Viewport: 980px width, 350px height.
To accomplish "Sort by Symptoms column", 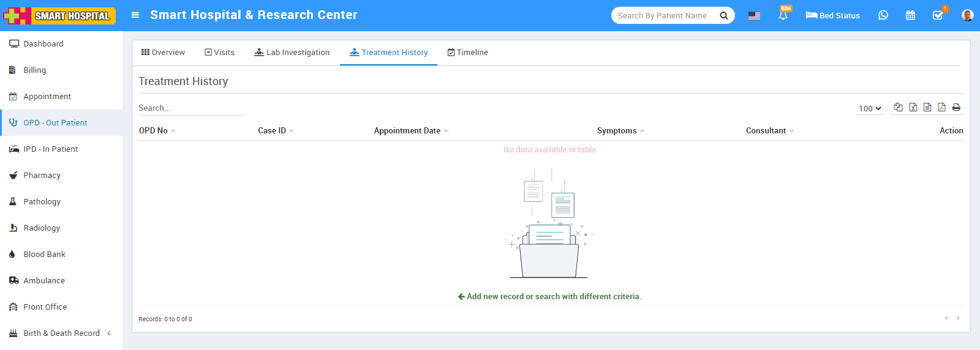I will (620, 131).
